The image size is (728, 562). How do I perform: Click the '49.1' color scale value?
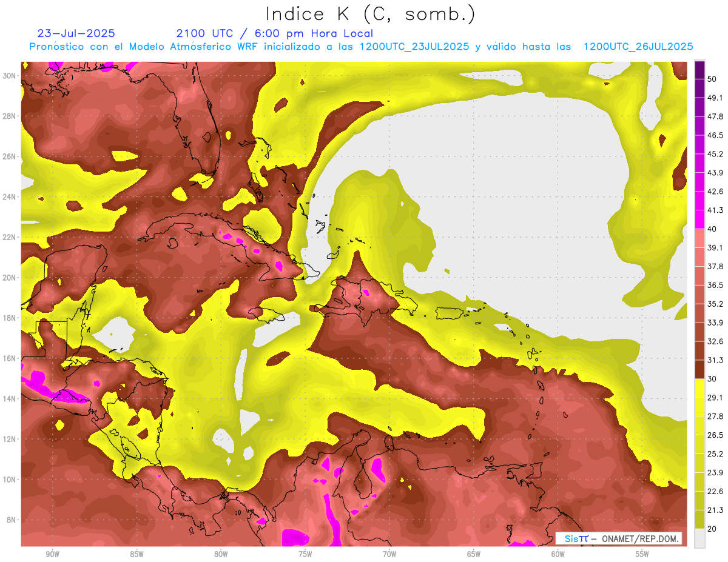(x=715, y=98)
